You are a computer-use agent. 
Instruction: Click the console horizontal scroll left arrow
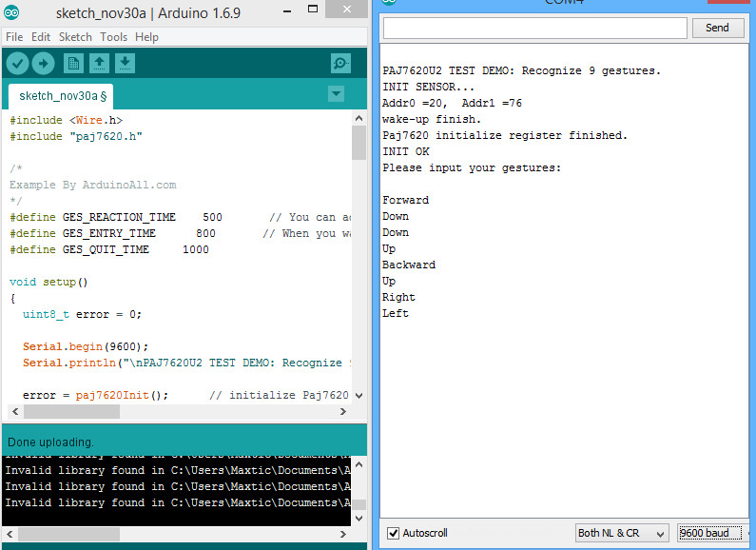(10, 534)
